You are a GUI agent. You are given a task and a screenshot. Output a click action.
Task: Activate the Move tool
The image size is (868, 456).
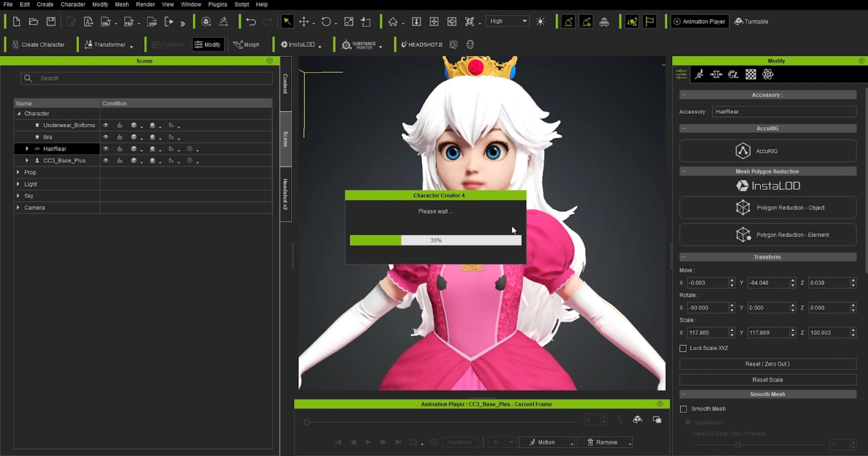click(x=304, y=22)
